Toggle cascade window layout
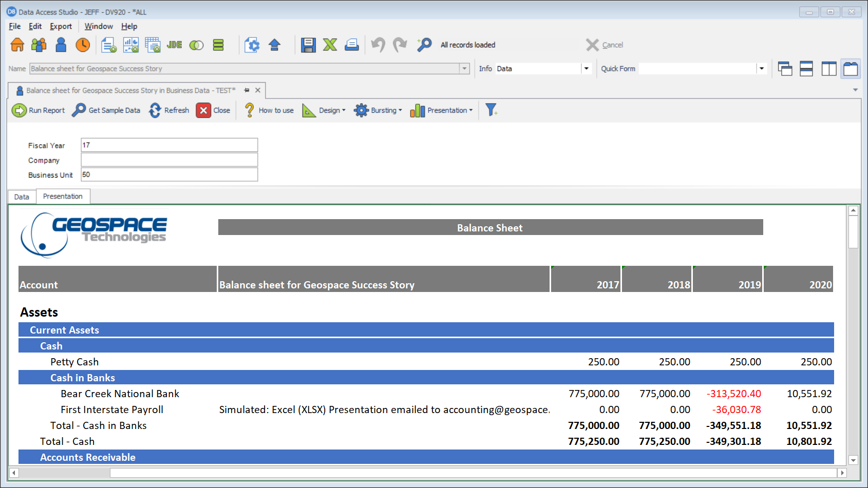868x488 pixels. coord(785,68)
